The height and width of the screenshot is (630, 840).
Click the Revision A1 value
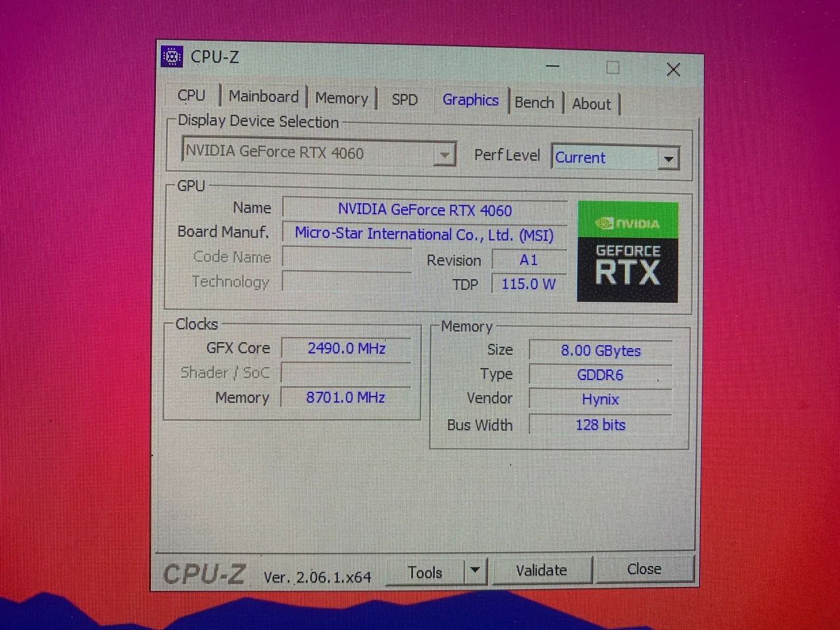point(529,260)
